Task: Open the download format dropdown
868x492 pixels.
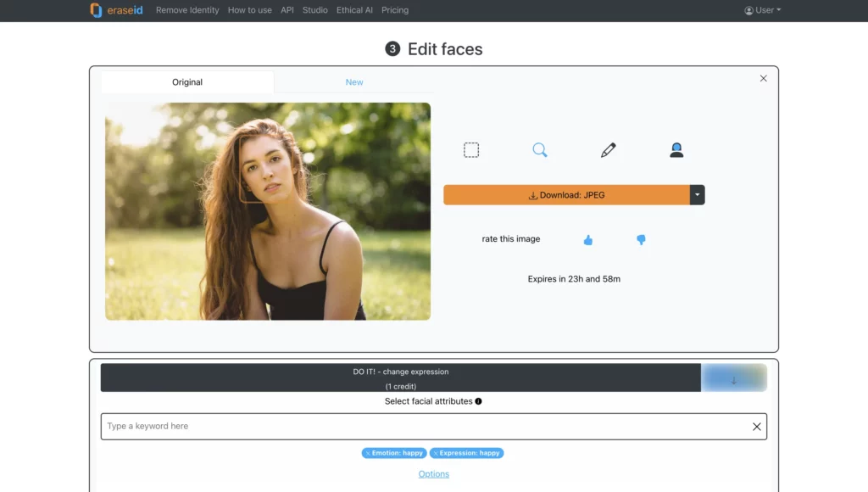Action: 697,194
